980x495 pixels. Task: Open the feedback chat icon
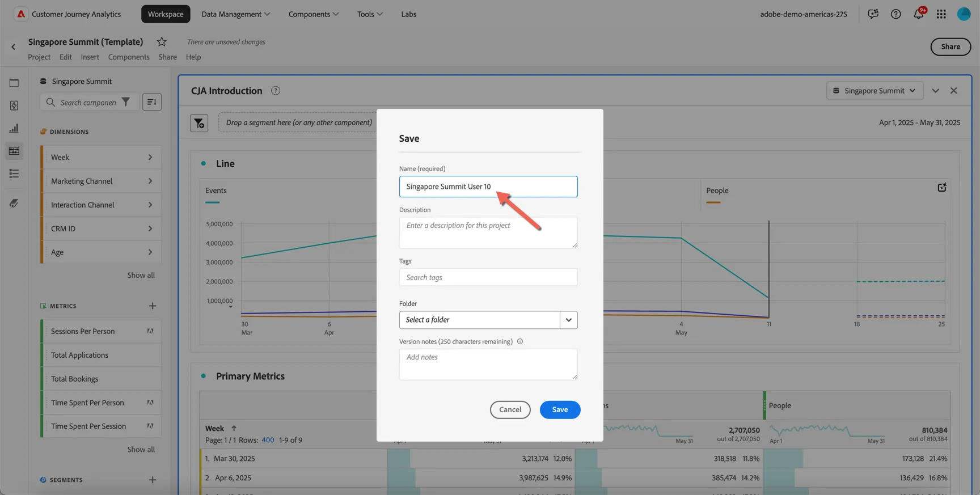tap(873, 14)
